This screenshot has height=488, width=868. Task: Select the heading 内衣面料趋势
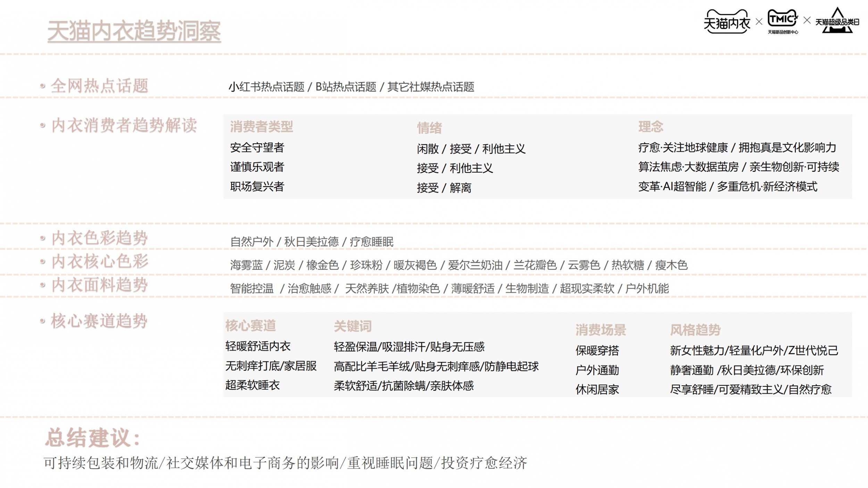pos(99,285)
